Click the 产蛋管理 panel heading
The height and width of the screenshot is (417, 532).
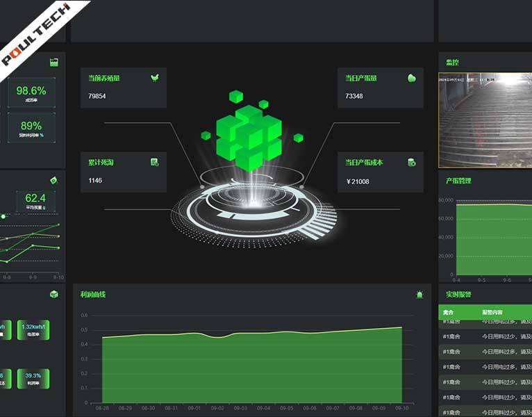(458, 181)
